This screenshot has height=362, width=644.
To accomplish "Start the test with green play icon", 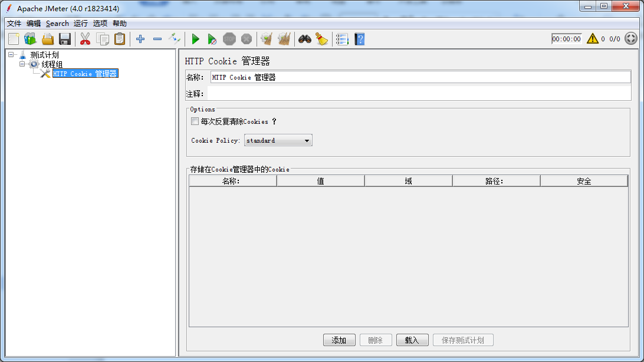I will pos(196,39).
